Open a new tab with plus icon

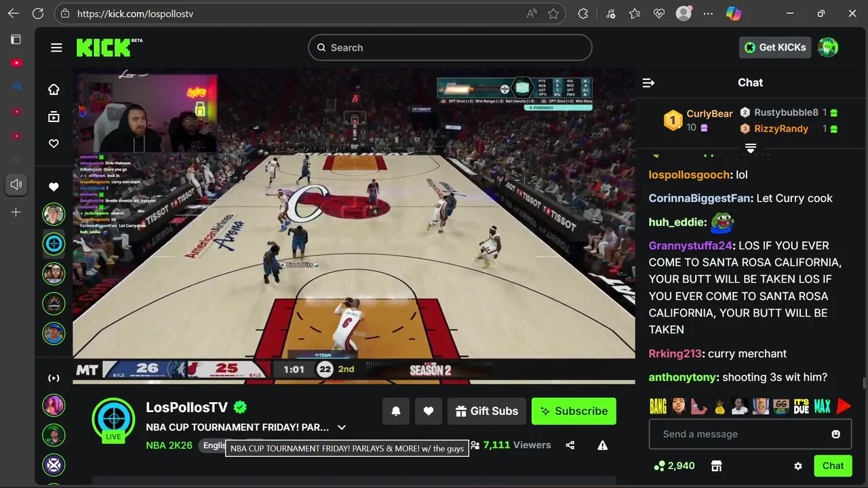tap(16, 212)
